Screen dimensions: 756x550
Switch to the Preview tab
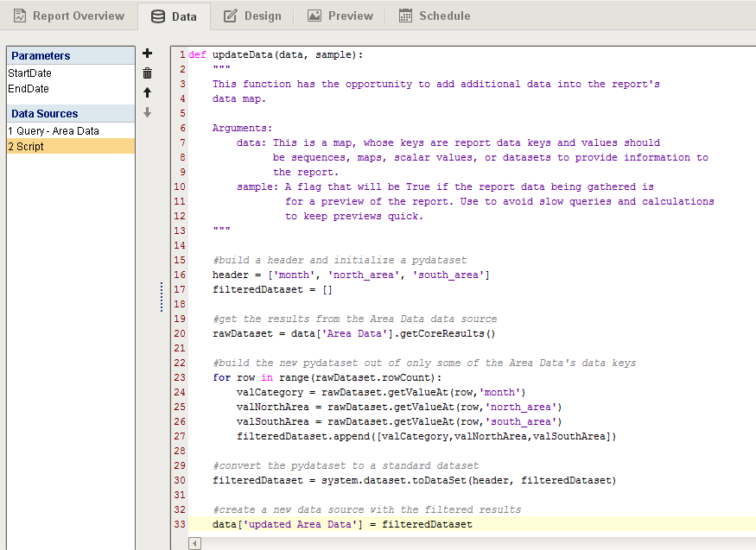340,16
